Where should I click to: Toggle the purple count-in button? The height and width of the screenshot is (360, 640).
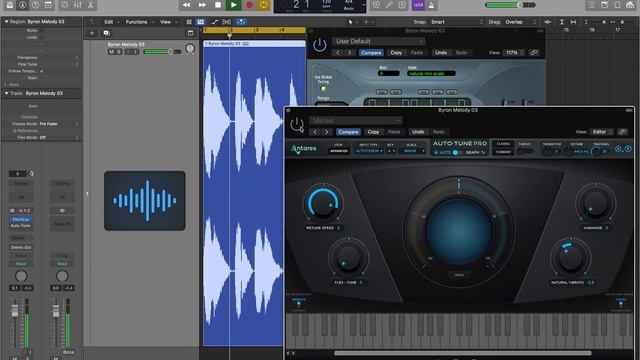coord(418,5)
